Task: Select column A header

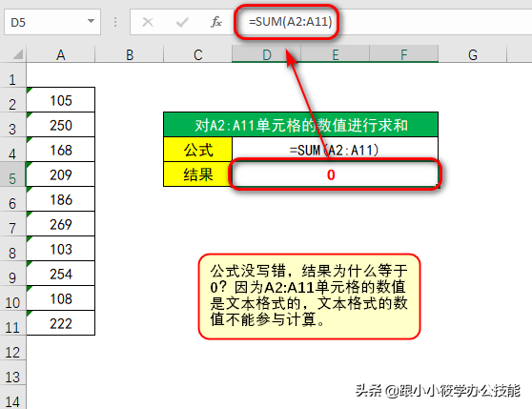Action: point(61,54)
